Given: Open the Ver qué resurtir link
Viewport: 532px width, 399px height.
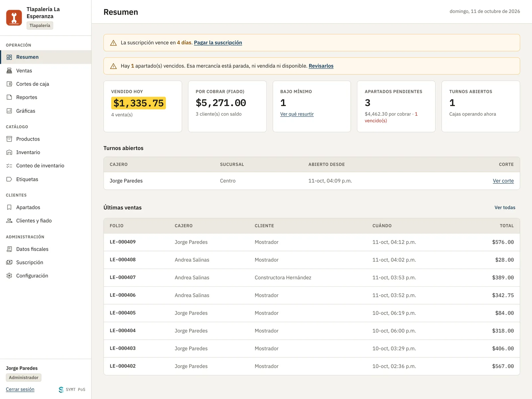Looking at the screenshot, I should (297, 114).
